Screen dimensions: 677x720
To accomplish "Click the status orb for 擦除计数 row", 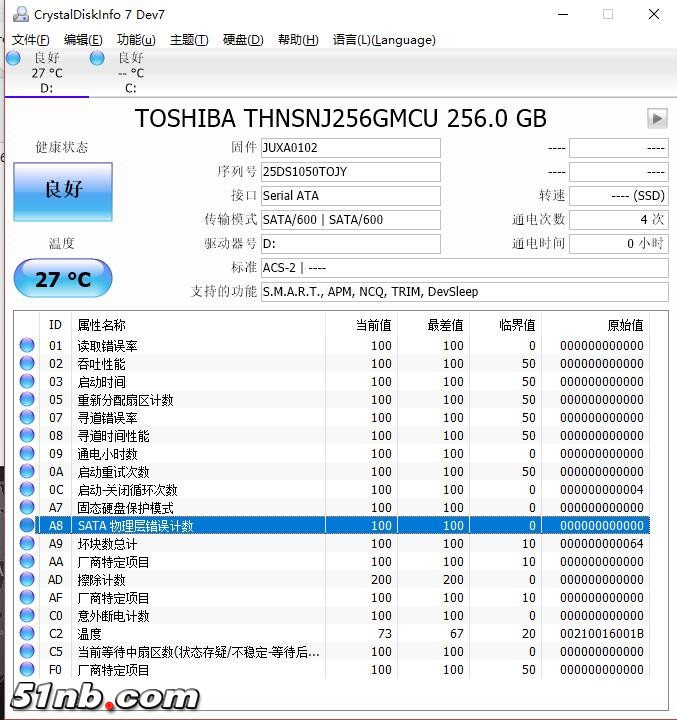I will tap(27, 580).
